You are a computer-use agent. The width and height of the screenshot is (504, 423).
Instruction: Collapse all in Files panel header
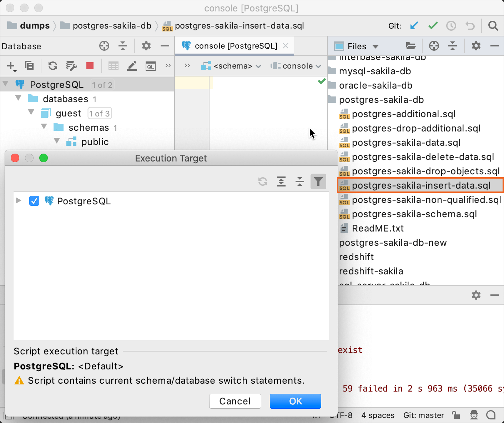coord(453,46)
